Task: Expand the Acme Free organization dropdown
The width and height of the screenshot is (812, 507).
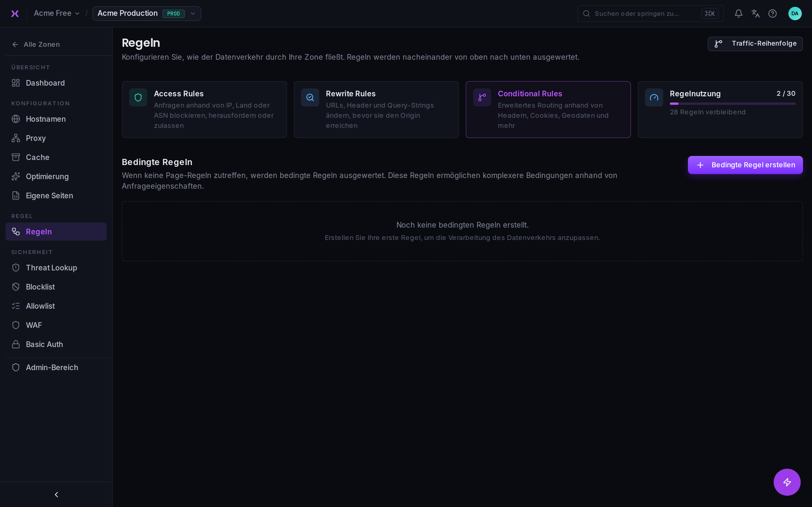Action: tap(56, 14)
